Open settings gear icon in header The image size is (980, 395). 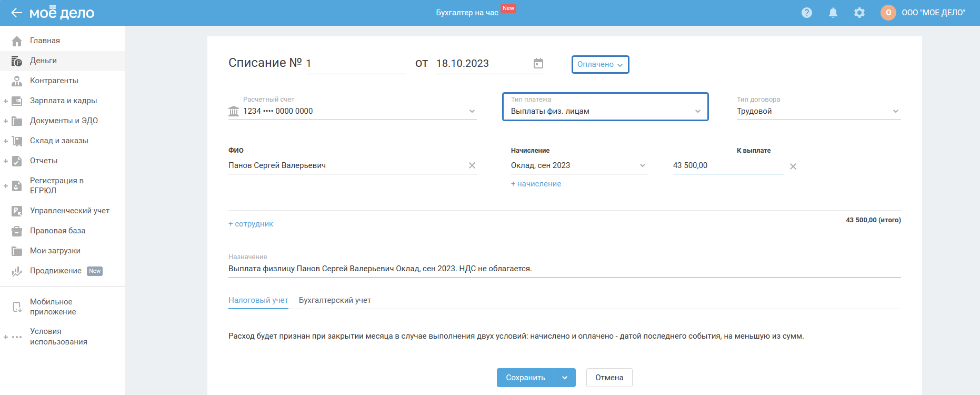(x=859, y=13)
